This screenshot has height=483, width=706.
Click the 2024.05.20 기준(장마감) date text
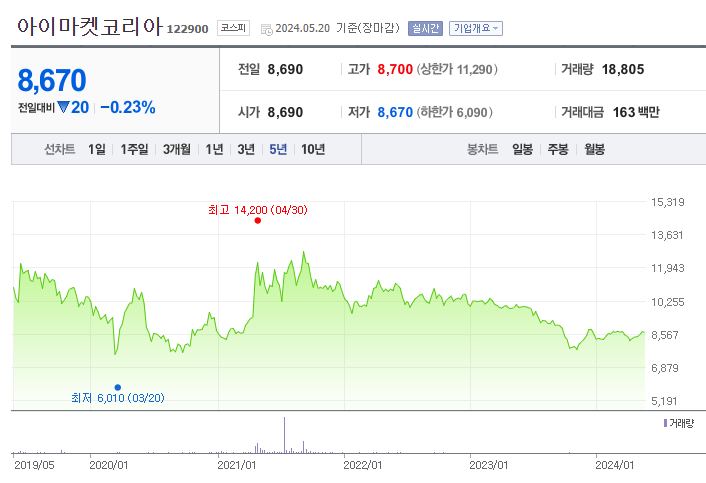(338, 28)
